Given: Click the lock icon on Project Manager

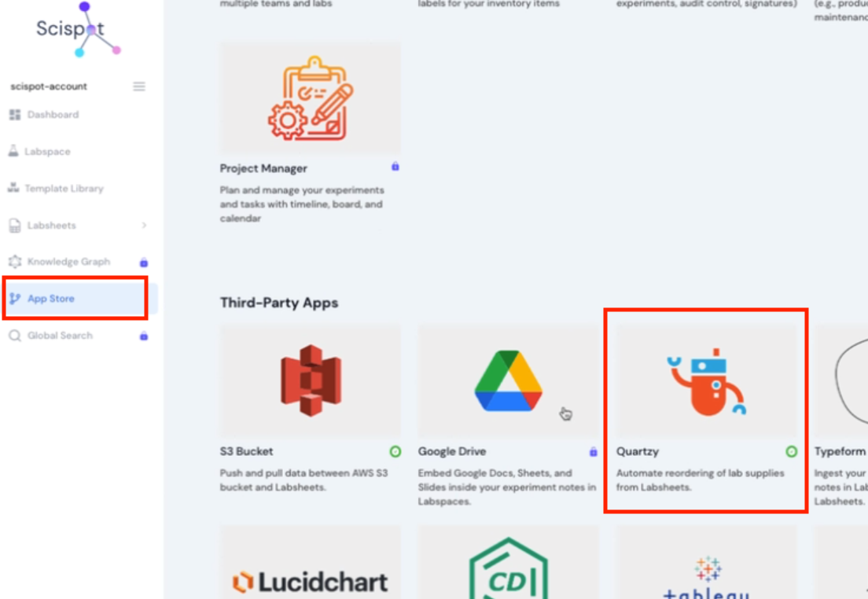Looking at the screenshot, I should [x=395, y=167].
